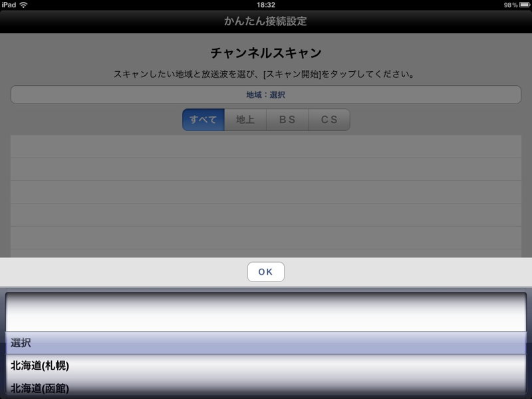Pick 北海道(函館) in the region picker
The image size is (532, 399).
(x=265, y=387)
